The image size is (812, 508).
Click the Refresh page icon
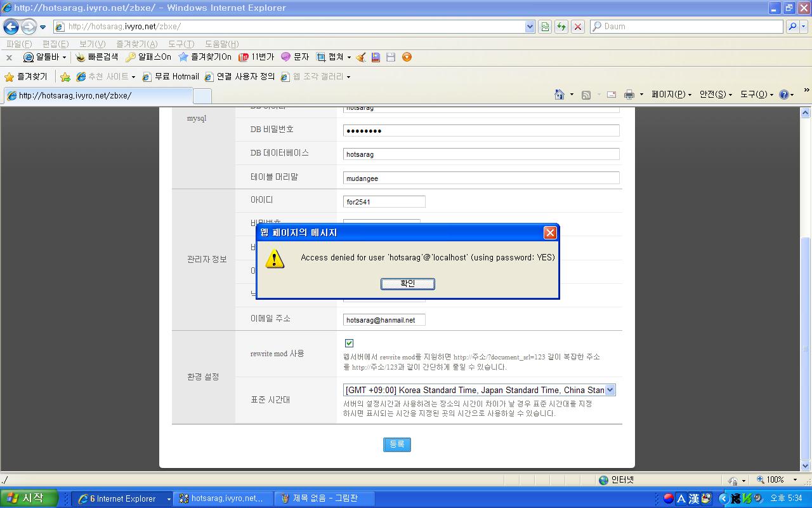pos(561,27)
